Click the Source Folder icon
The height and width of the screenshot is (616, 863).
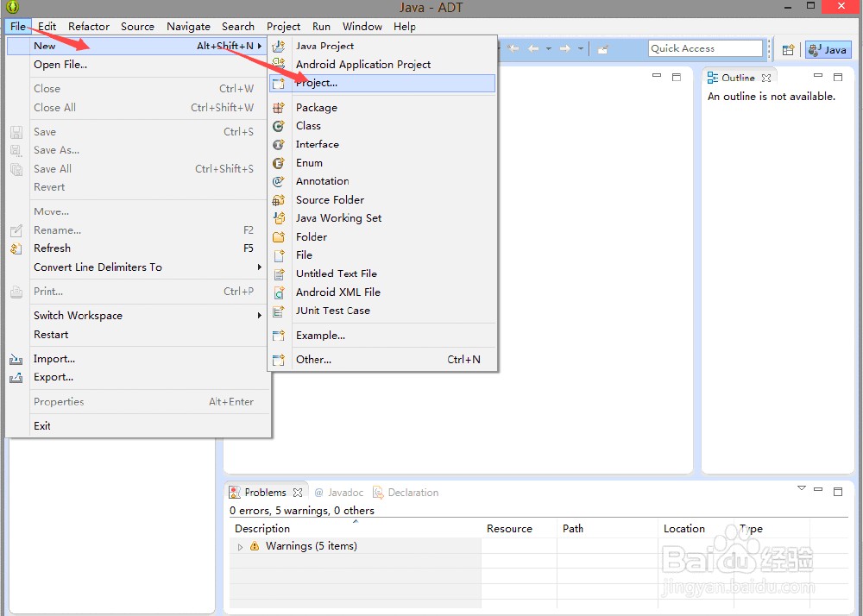(279, 199)
